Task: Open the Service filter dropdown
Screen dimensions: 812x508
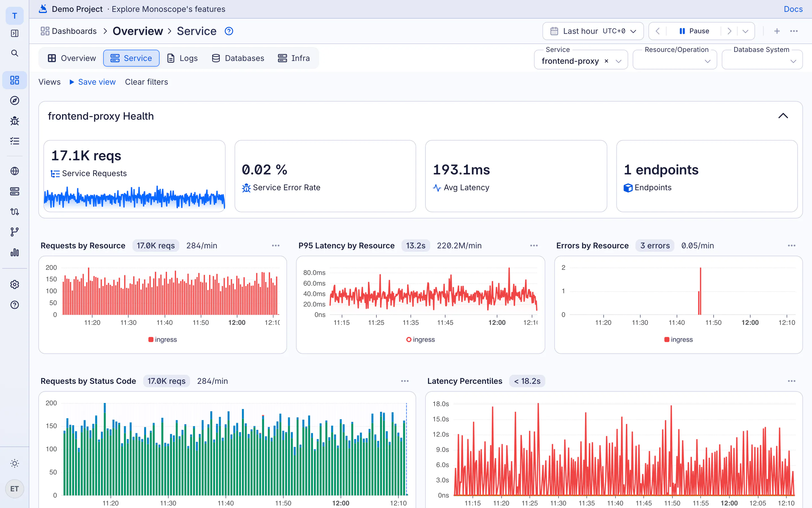Action: tap(618, 61)
